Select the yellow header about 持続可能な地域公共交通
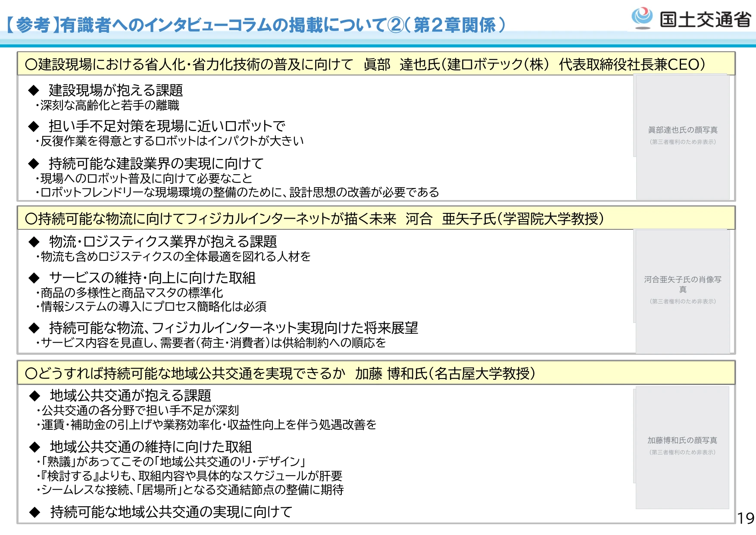Viewport: 756px width, 535px height. point(376,373)
